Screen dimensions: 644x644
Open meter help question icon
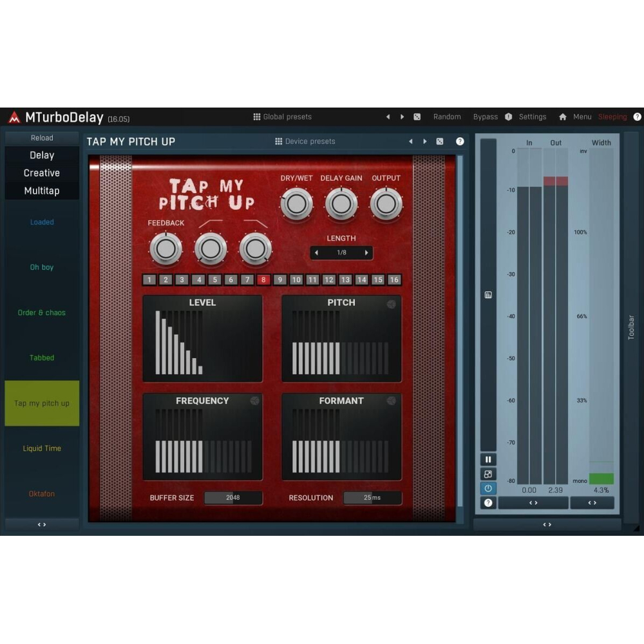(488, 503)
